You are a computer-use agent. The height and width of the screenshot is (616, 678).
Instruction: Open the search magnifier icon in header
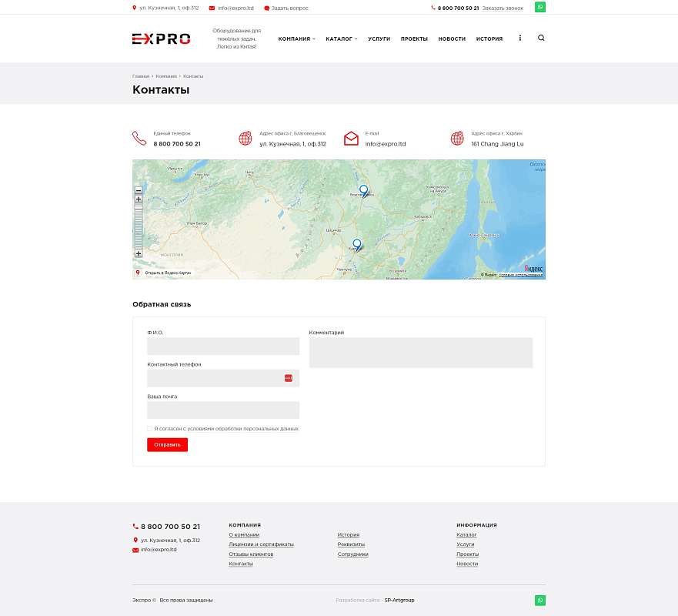pyautogui.click(x=541, y=38)
